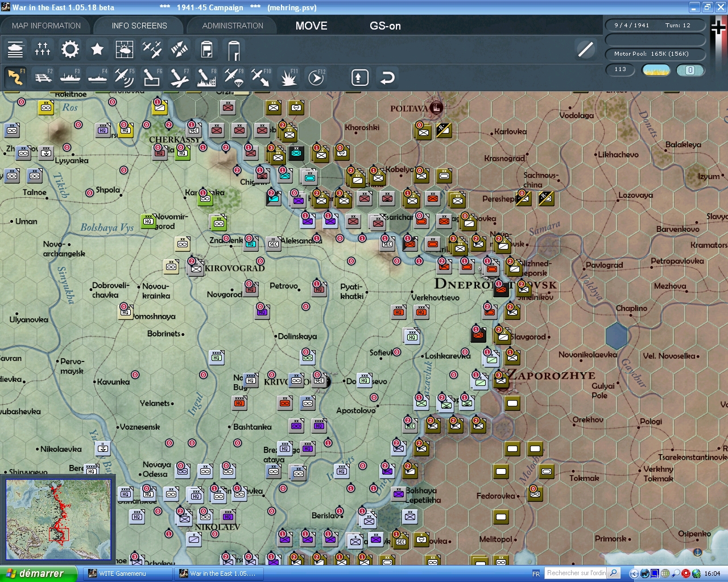Click the FR language indicator
This screenshot has height=582, width=728.
click(536, 573)
